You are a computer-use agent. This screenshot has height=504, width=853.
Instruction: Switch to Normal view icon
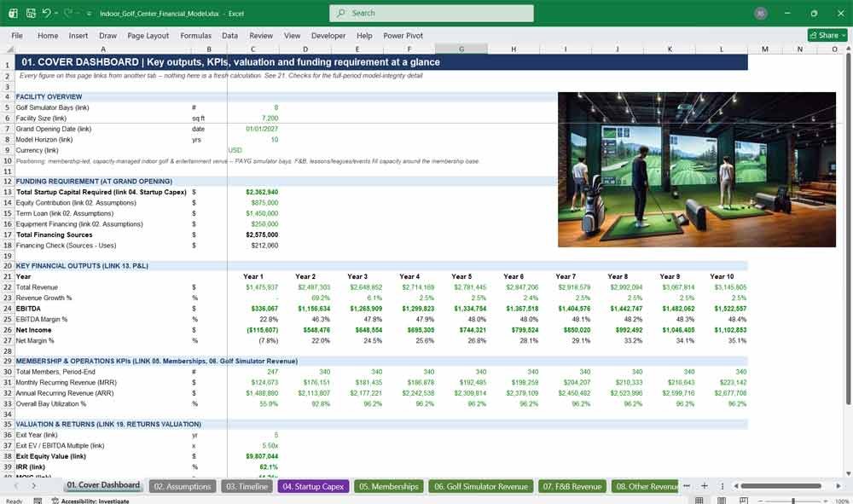(699, 501)
